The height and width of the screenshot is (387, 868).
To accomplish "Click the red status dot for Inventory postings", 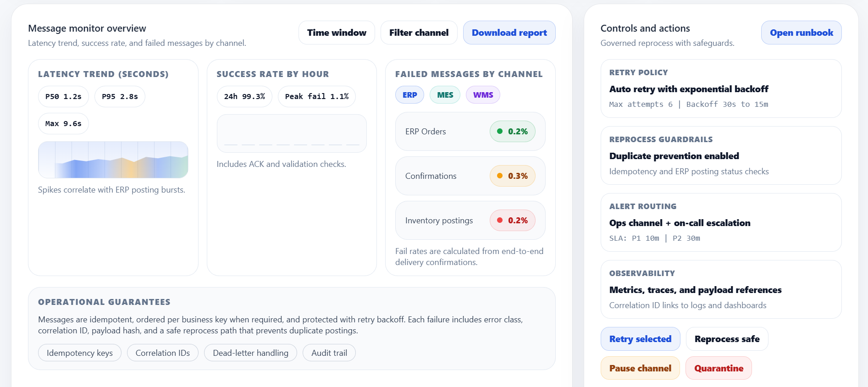I will [500, 220].
